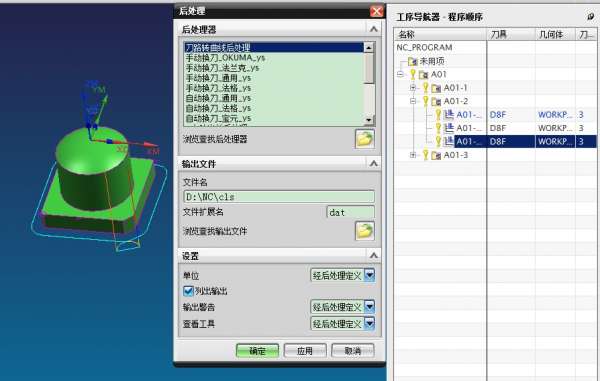Image resolution: width=600 pixels, height=381 pixels.
Task: Click the 应用 apply button
Action: 305,351
